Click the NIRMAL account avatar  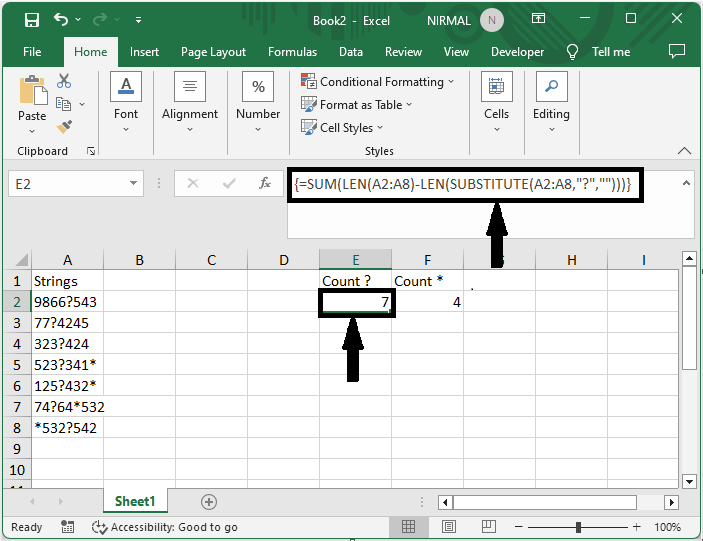coord(491,20)
